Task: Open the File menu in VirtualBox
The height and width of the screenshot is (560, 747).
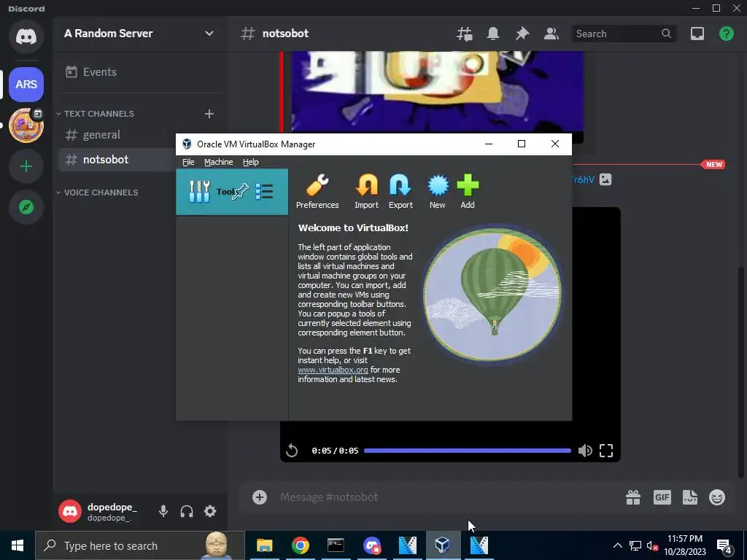Action: click(188, 162)
